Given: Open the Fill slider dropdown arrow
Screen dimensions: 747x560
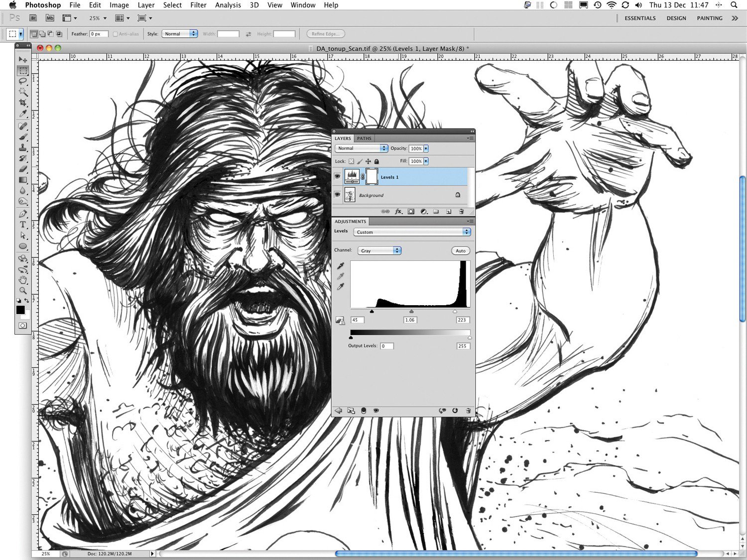Looking at the screenshot, I should (x=426, y=161).
